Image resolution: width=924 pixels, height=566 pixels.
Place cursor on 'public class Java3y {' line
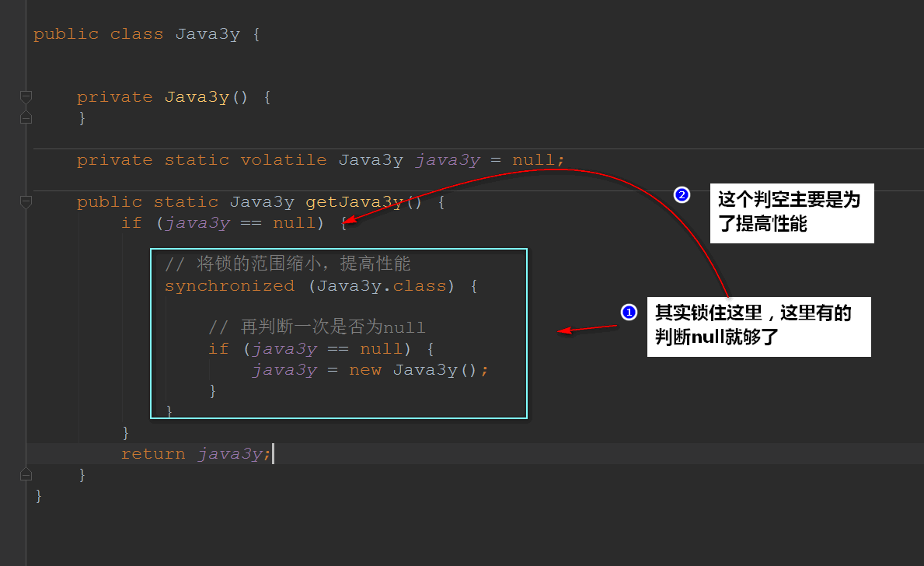pos(147,34)
